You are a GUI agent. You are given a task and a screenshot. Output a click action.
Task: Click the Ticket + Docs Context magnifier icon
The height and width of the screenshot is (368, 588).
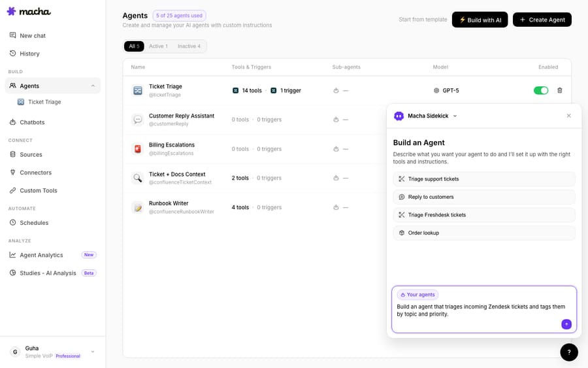coord(138,178)
